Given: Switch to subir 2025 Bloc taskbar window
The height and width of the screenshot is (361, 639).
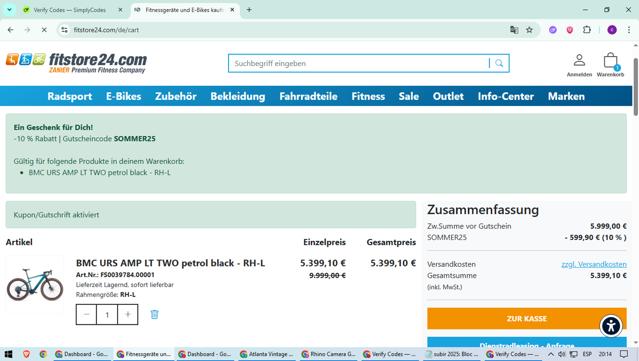Looking at the screenshot, I should [x=452, y=354].
